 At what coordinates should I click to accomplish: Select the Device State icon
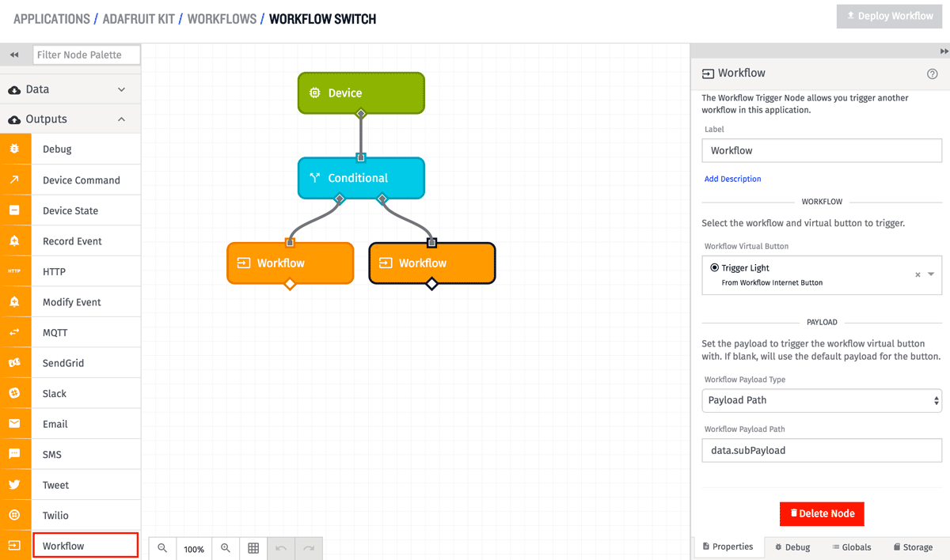pos(14,210)
